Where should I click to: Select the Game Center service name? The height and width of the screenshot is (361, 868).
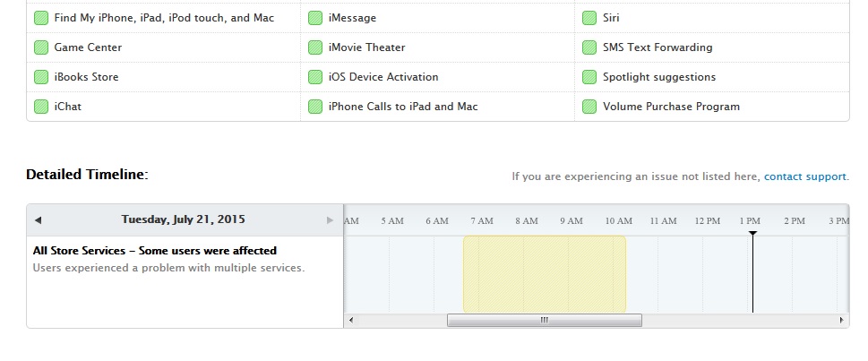click(88, 47)
